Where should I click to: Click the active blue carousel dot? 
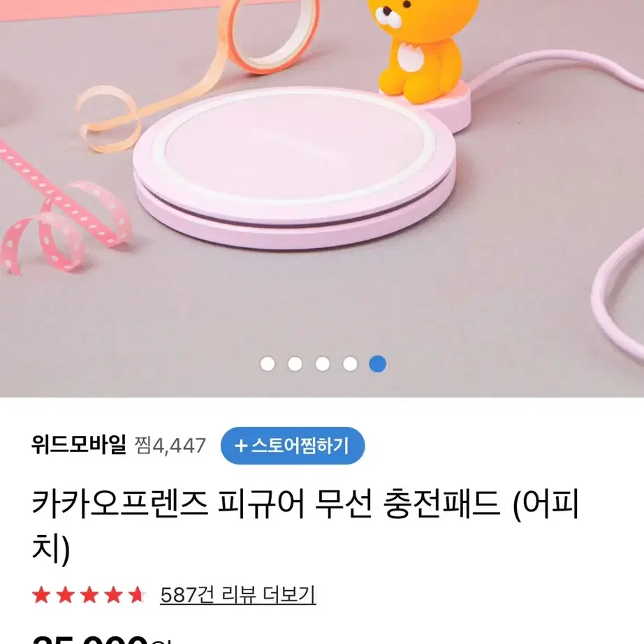[x=377, y=364]
